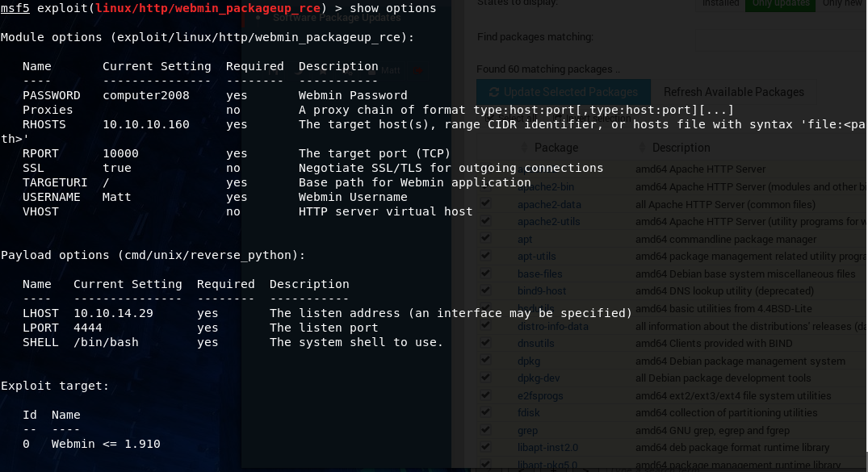Open the apt package link
868x472 pixels.
(x=525, y=240)
